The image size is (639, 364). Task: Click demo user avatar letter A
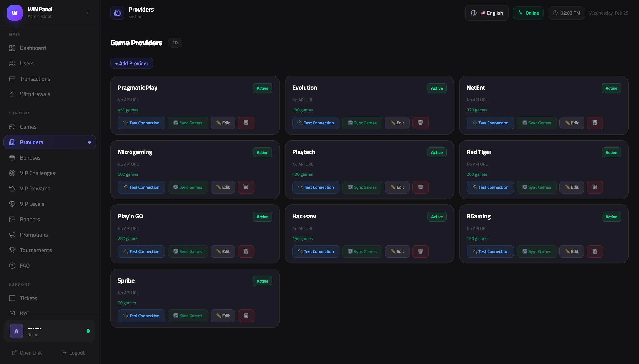[x=17, y=331]
